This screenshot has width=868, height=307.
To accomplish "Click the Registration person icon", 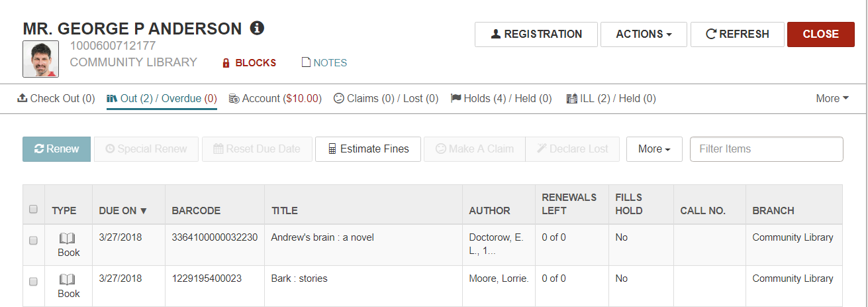I will (x=496, y=34).
